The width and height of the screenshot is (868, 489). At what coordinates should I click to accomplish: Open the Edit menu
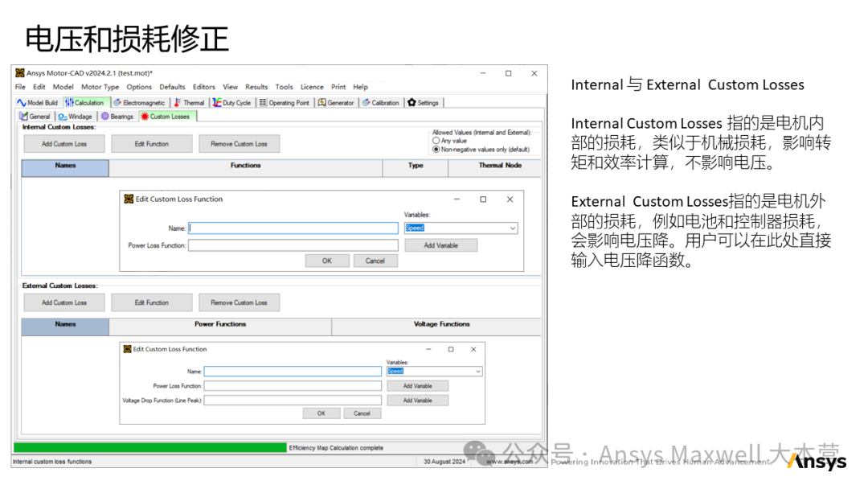click(39, 87)
